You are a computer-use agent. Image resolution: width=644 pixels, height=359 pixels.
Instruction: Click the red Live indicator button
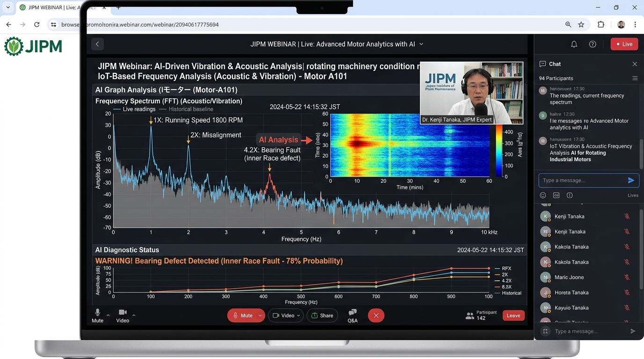[624, 44]
